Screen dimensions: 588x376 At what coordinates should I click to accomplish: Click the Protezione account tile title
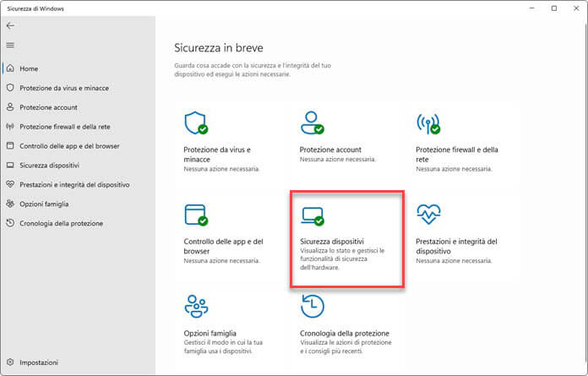pos(330,150)
